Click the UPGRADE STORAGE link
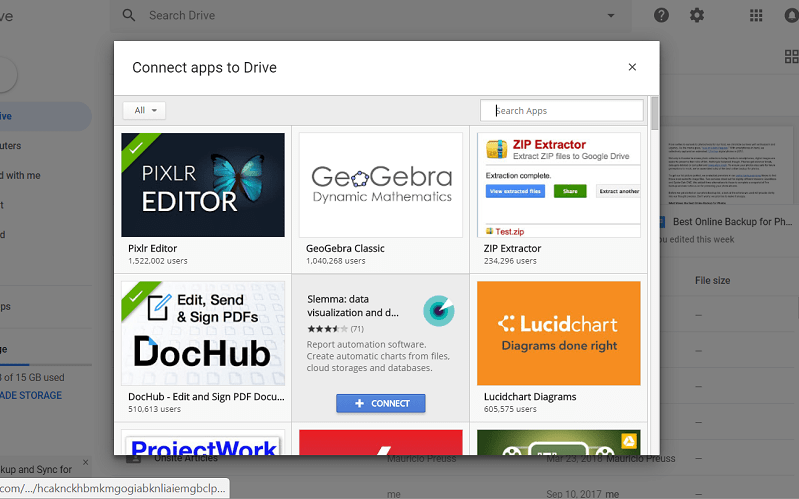The height and width of the screenshot is (499, 799). (30, 396)
